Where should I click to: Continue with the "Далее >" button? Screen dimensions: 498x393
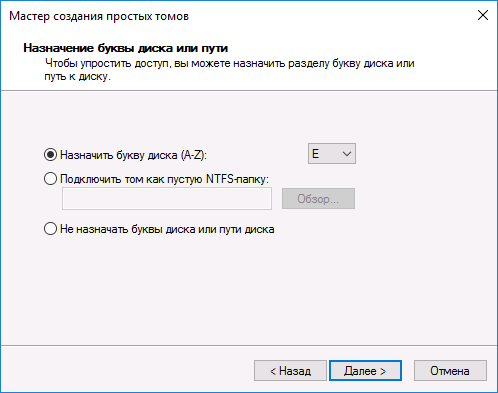point(365,371)
